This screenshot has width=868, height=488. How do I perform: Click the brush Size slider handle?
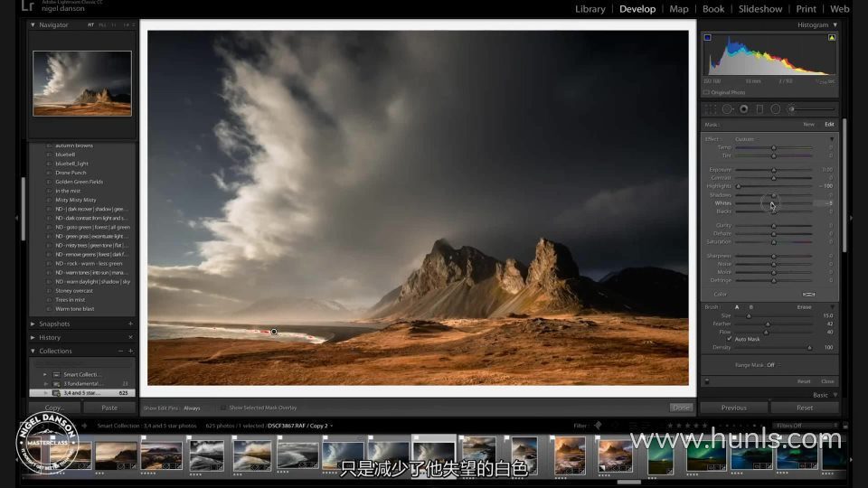click(x=749, y=316)
